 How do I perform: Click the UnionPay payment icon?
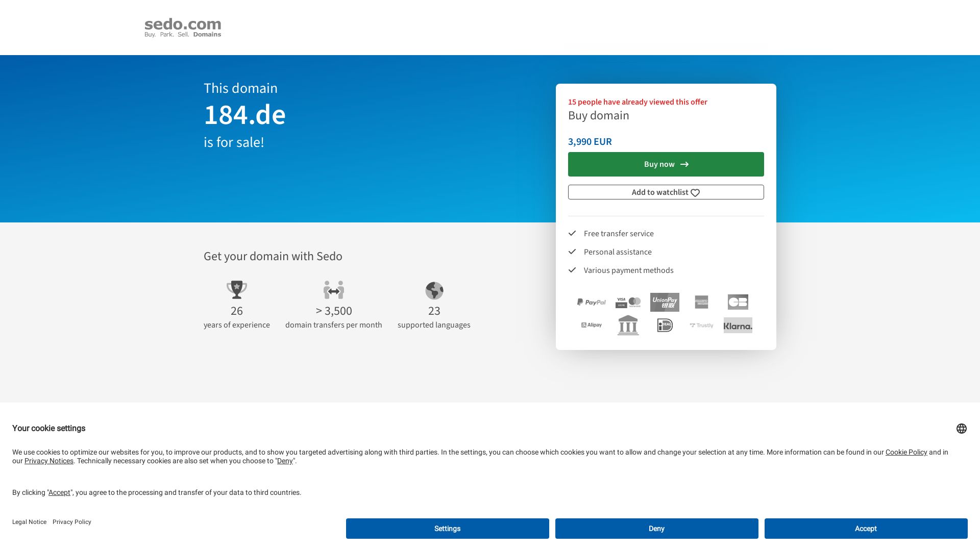point(665,302)
